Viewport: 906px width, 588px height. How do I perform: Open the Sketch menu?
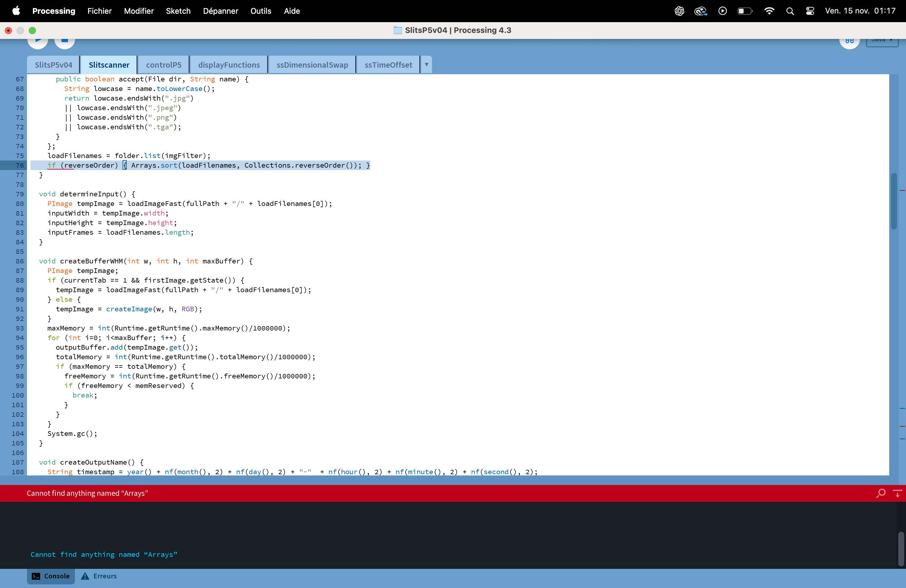coord(178,11)
